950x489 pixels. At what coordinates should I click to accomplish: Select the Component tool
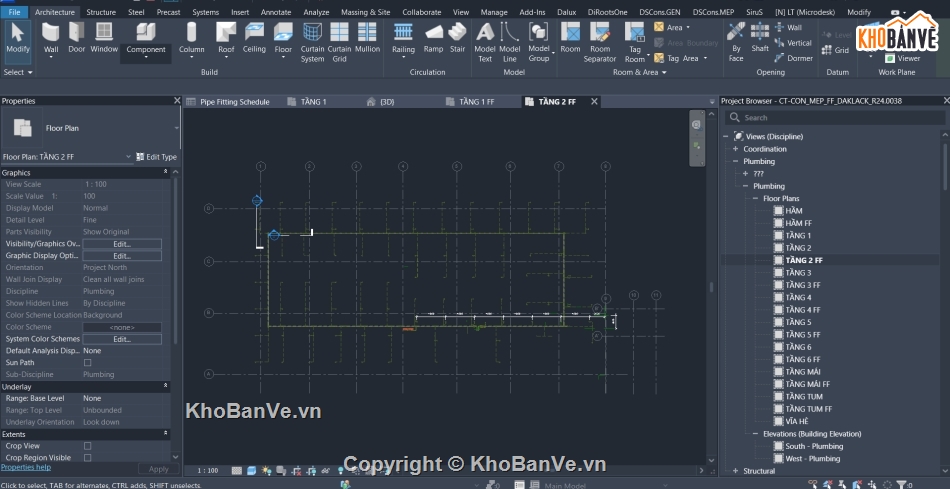coord(146,41)
